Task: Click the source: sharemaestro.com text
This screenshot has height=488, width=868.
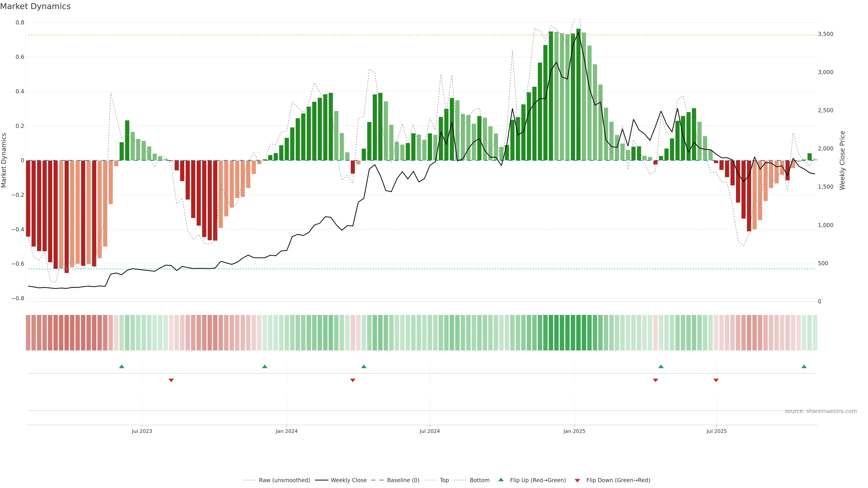Action: (x=821, y=411)
